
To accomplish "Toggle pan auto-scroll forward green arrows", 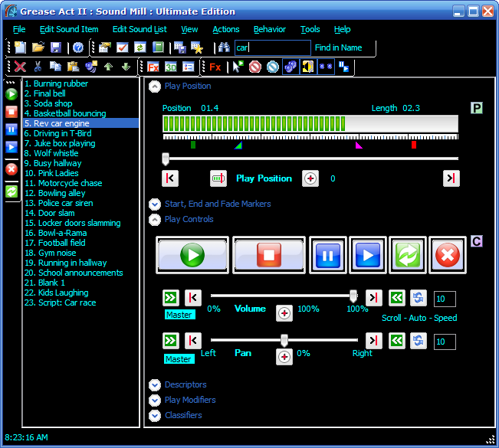I will (171, 341).
